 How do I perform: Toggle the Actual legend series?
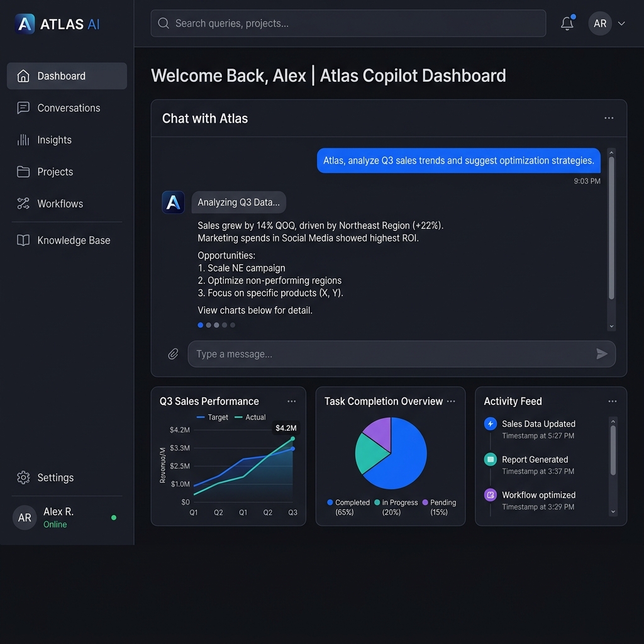tap(250, 418)
